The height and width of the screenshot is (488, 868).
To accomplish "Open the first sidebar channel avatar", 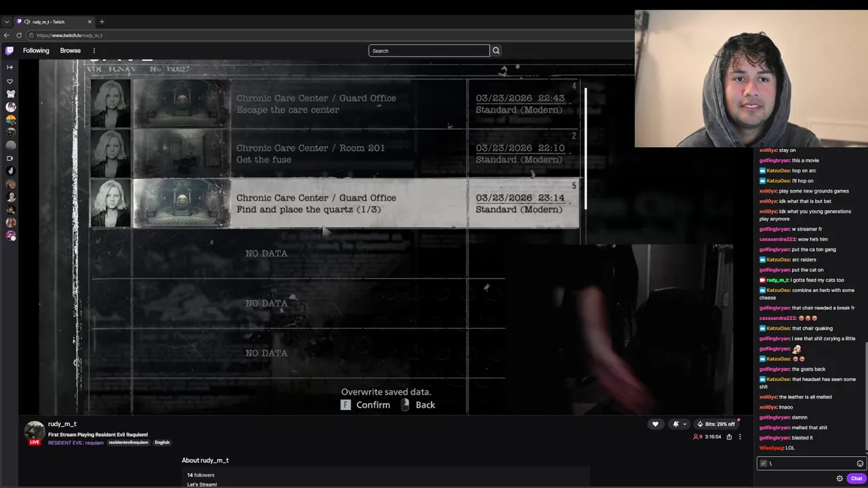I will coord(9,94).
